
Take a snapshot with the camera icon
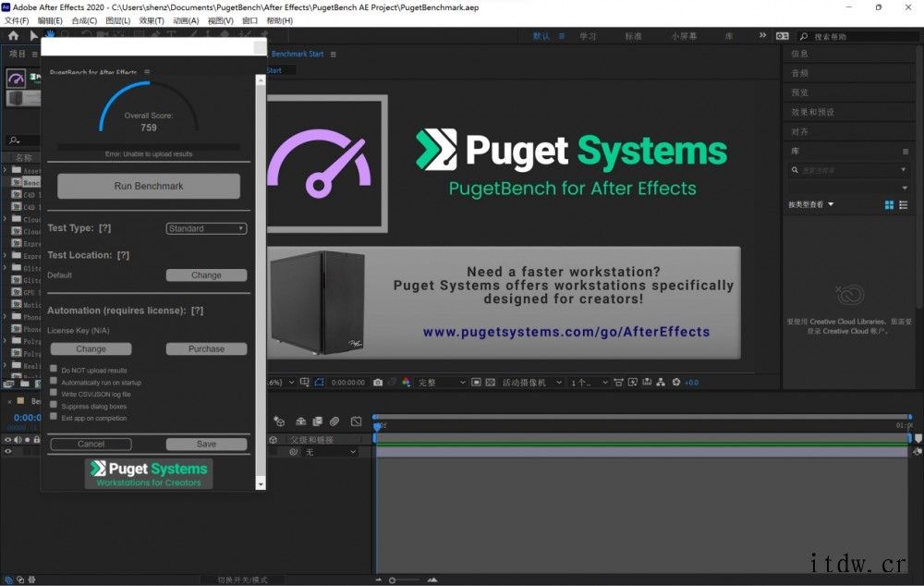click(378, 383)
